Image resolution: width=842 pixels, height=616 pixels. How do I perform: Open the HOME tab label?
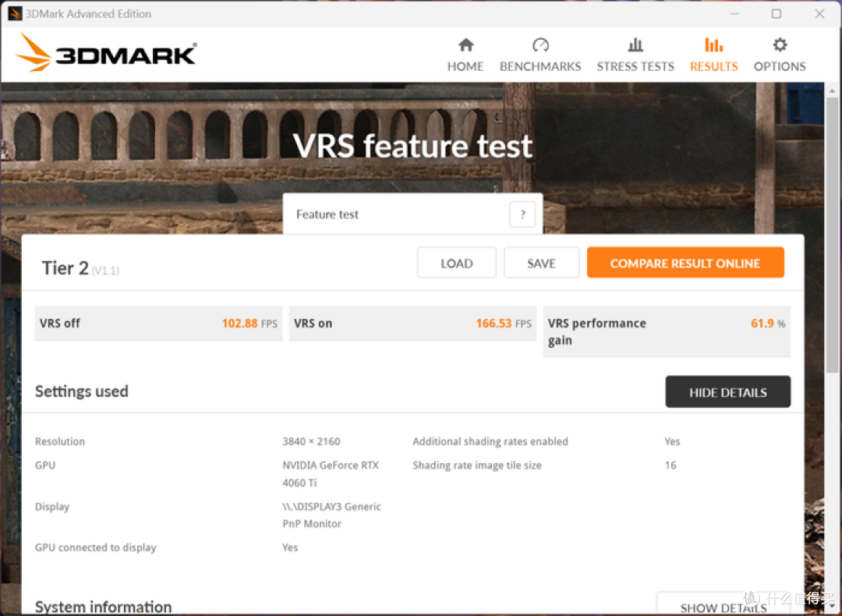tap(465, 66)
